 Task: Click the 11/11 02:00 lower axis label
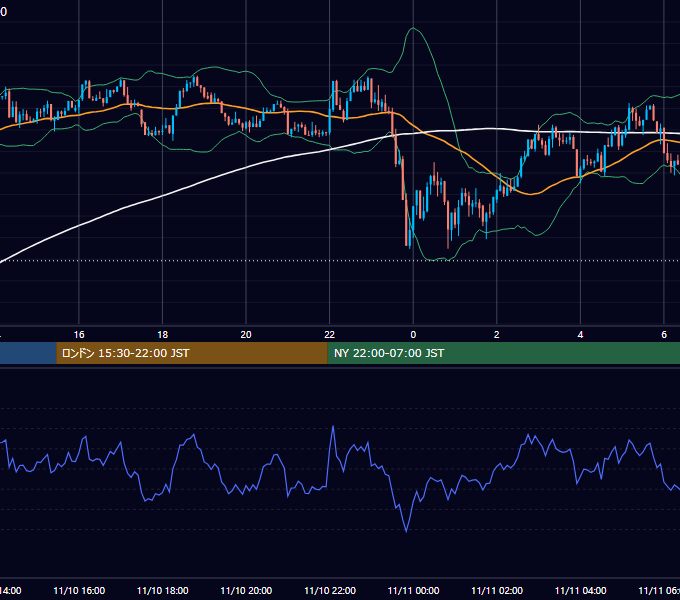click(x=497, y=590)
